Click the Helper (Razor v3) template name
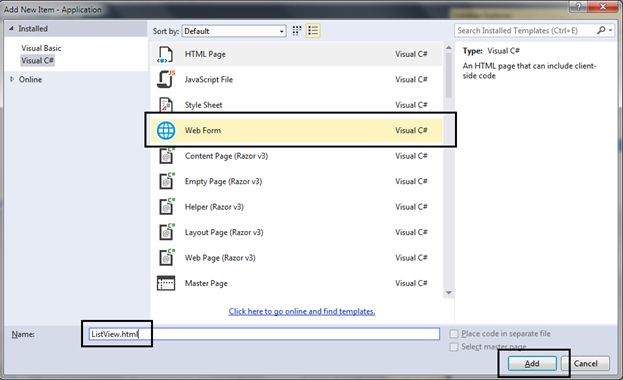Image resolution: width=623 pixels, height=380 pixels. click(214, 207)
